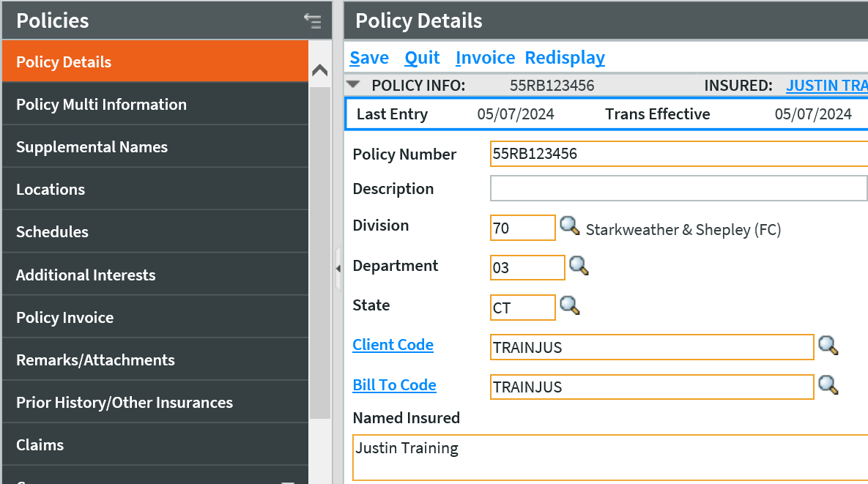Click the Last Entry date 05/07/2024

[x=516, y=114]
